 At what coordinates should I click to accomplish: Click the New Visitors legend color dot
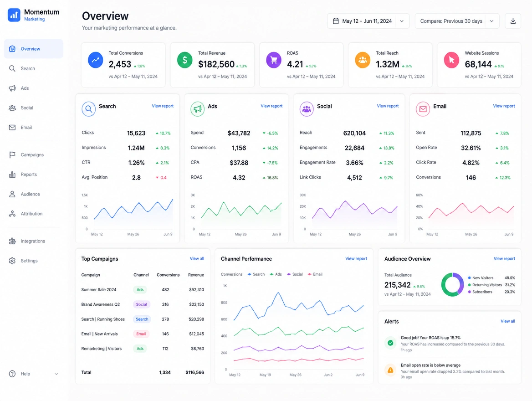469,278
